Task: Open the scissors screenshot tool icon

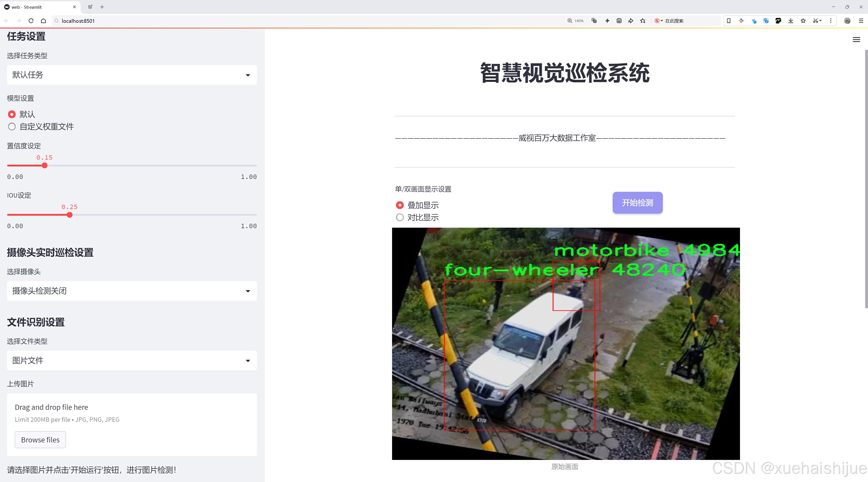Action: 815,21
